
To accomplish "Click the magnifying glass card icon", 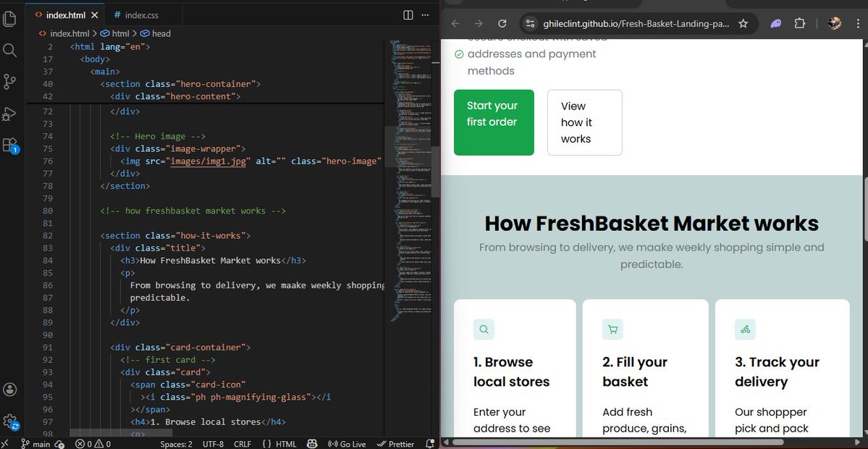I will pos(484,330).
